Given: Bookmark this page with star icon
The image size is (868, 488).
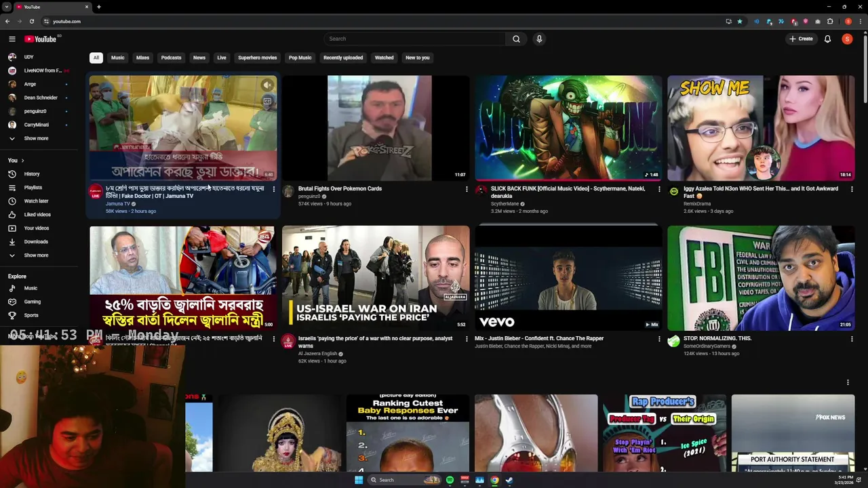Looking at the screenshot, I should (x=740, y=21).
